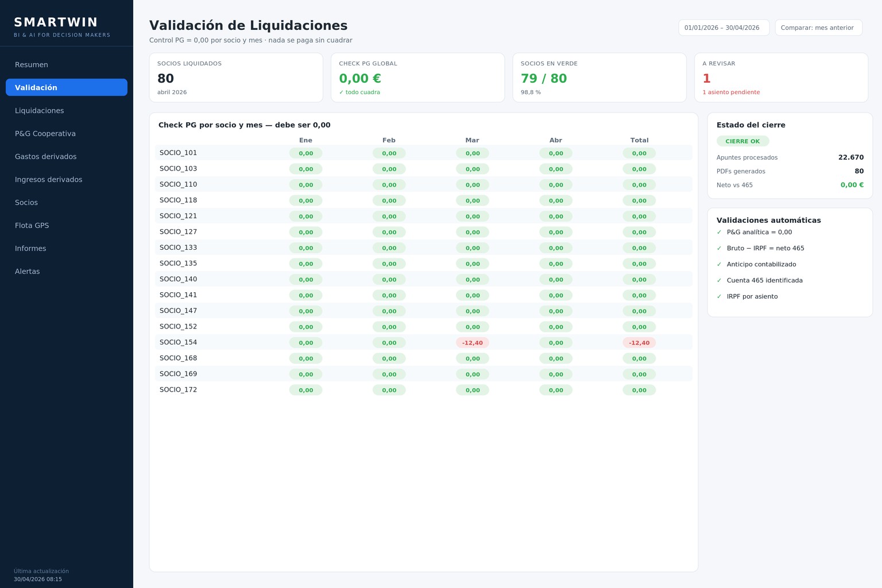Click the Ene column header
Image resolution: width=882 pixels, height=588 pixels.
305,140
